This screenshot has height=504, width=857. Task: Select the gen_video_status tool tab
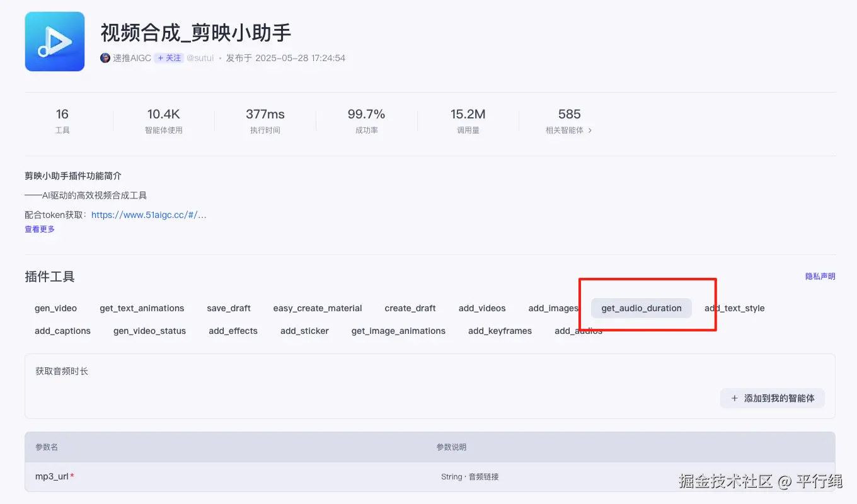point(150,331)
